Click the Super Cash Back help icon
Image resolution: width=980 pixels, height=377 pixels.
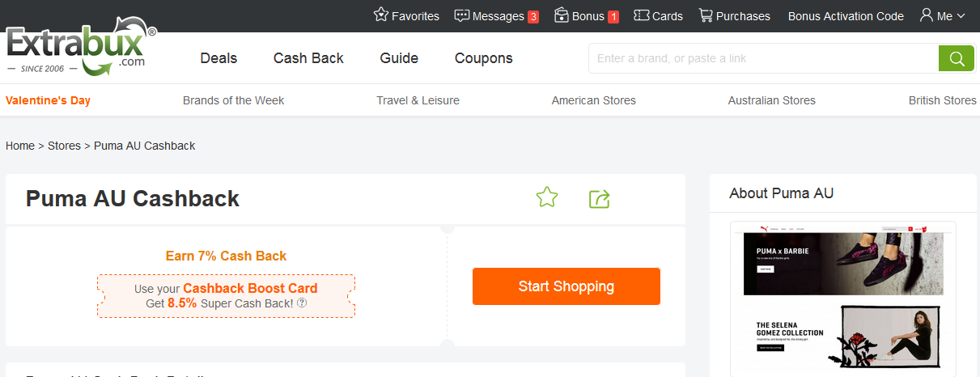tap(302, 303)
